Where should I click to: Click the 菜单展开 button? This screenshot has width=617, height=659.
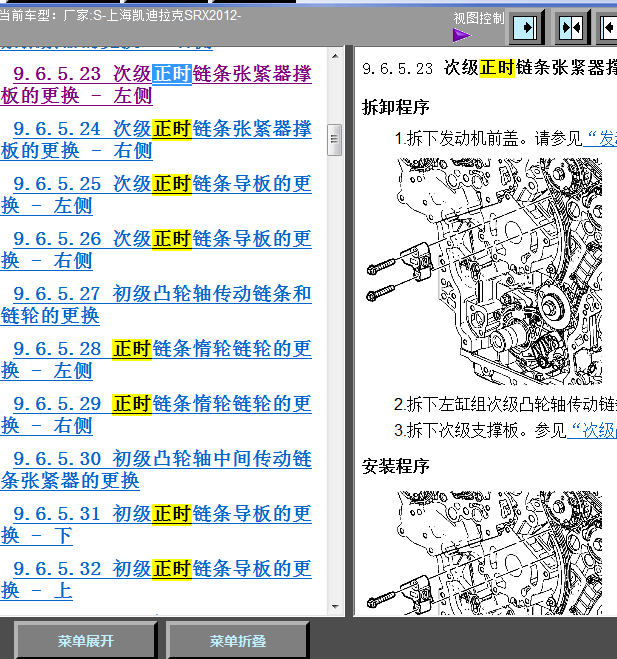[86, 641]
